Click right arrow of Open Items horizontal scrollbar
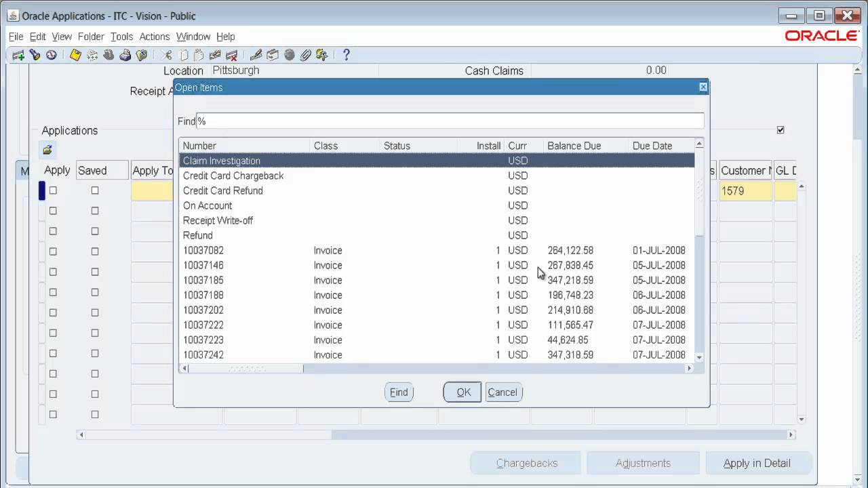The height and width of the screenshot is (488, 868). click(x=690, y=369)
